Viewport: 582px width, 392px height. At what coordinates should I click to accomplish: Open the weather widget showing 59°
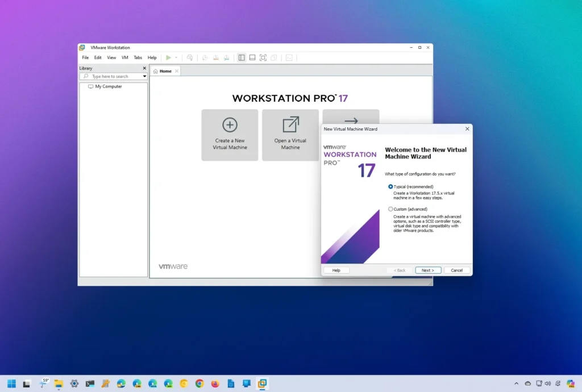click(x=44, y=383)
